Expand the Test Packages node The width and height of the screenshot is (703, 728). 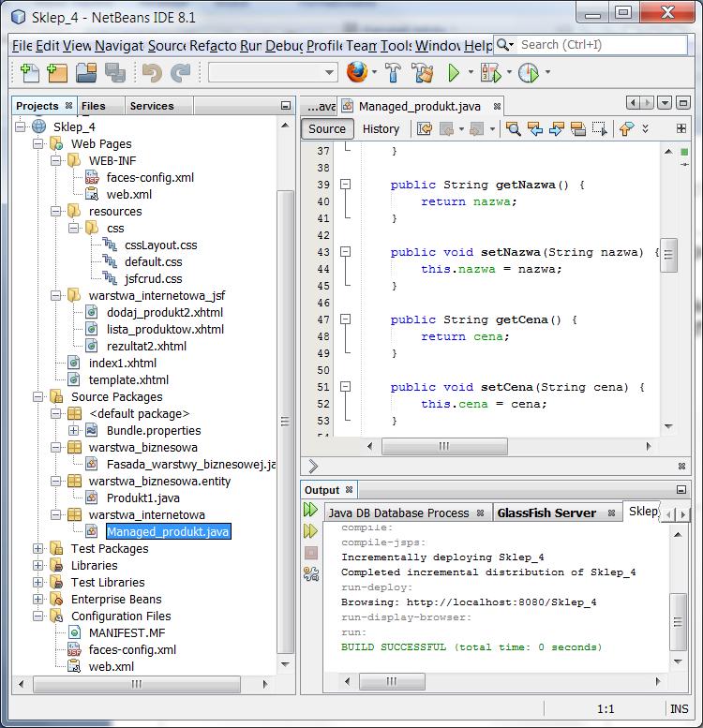pos(38,549)
